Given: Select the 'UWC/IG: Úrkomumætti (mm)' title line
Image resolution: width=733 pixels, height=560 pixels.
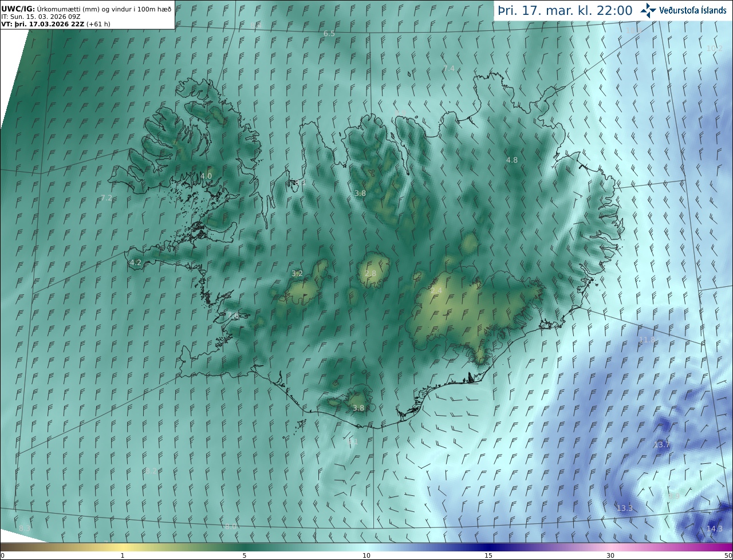Looking at the screenshot, I should [x=86, y=8].
